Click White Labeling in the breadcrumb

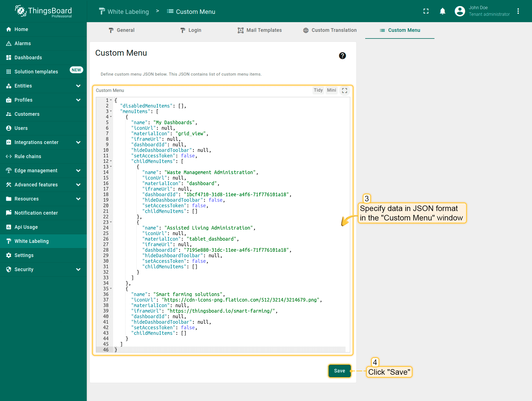coord(124,12)
